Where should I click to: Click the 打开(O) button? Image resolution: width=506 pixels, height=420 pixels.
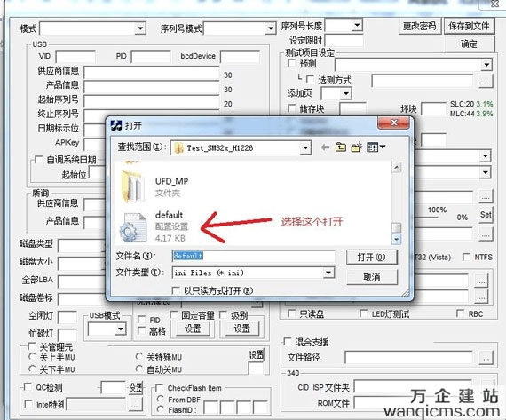(x=372, y=258)
